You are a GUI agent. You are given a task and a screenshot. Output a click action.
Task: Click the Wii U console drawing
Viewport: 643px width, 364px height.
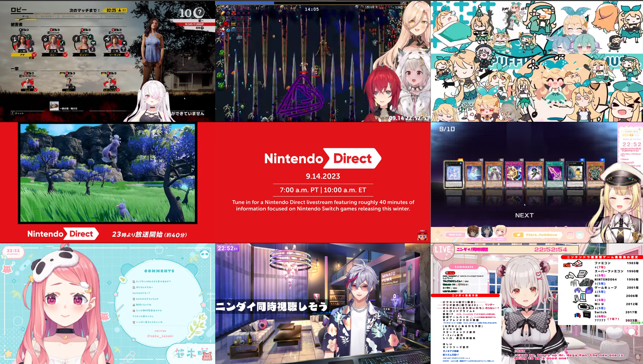(585, 307)
